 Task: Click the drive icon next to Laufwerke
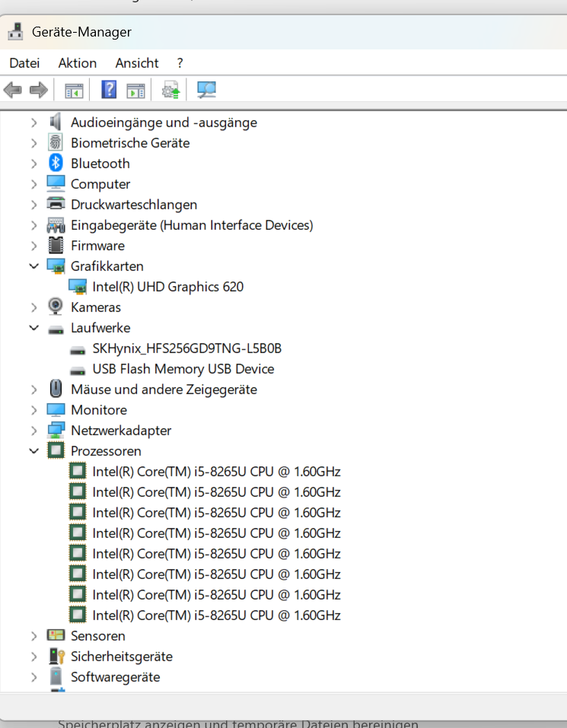pos(56,329)
